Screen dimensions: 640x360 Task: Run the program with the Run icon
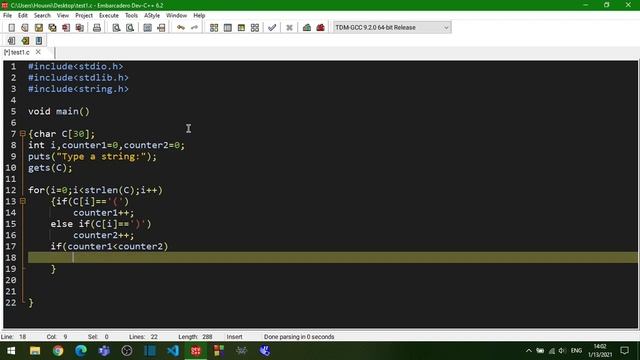[228, 28]
